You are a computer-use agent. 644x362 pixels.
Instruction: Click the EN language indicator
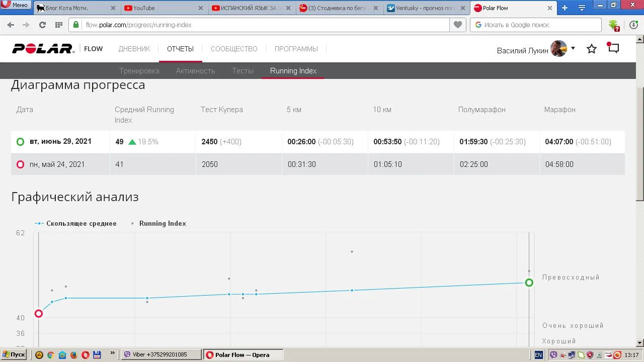click(x=538, y=355)
